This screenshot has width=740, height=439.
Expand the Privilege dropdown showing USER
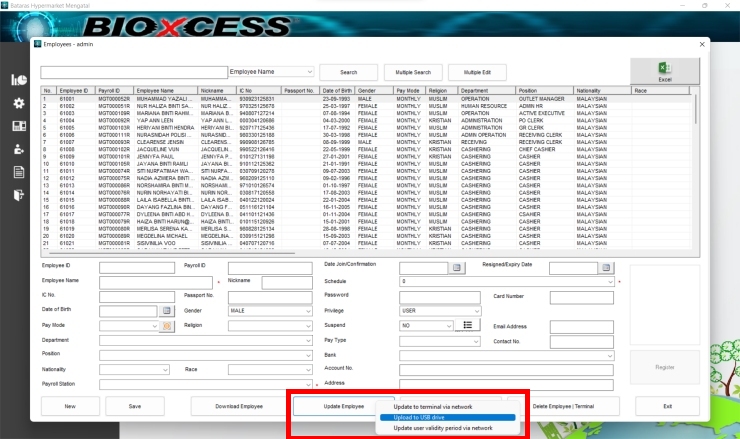[x=475, y=311]
